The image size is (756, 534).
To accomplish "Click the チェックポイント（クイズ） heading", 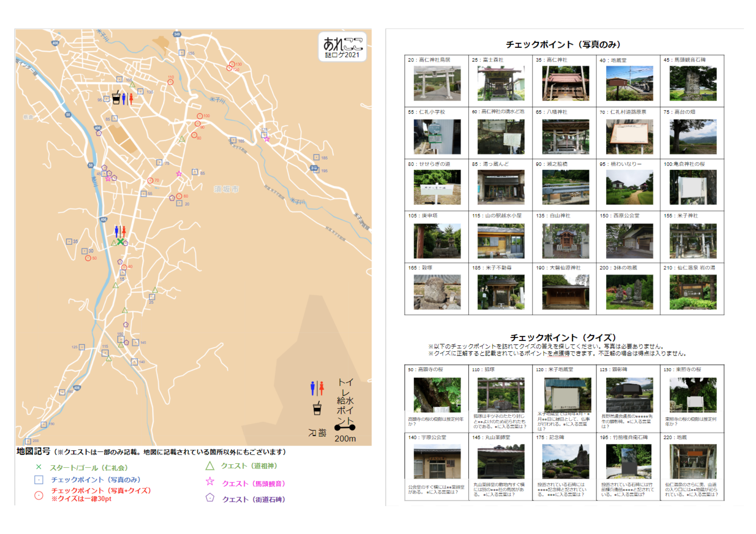I will point(563,337).
